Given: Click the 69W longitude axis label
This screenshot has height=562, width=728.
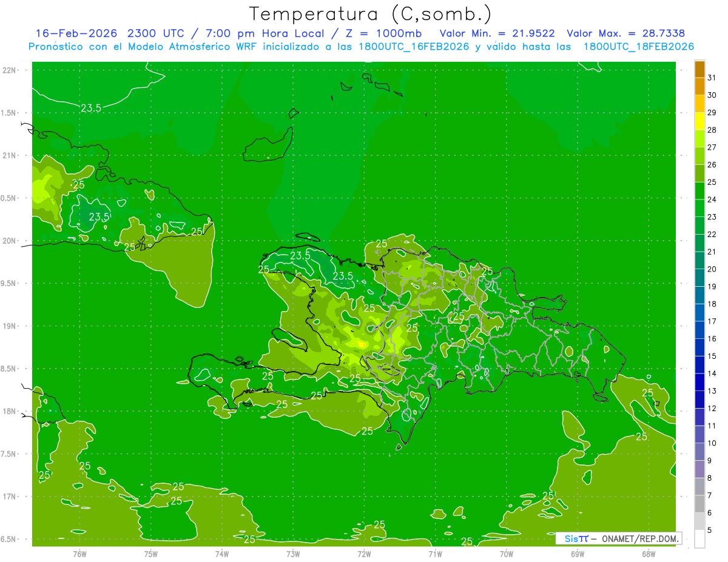Looking at the screenshot, I should pos(577,554).
